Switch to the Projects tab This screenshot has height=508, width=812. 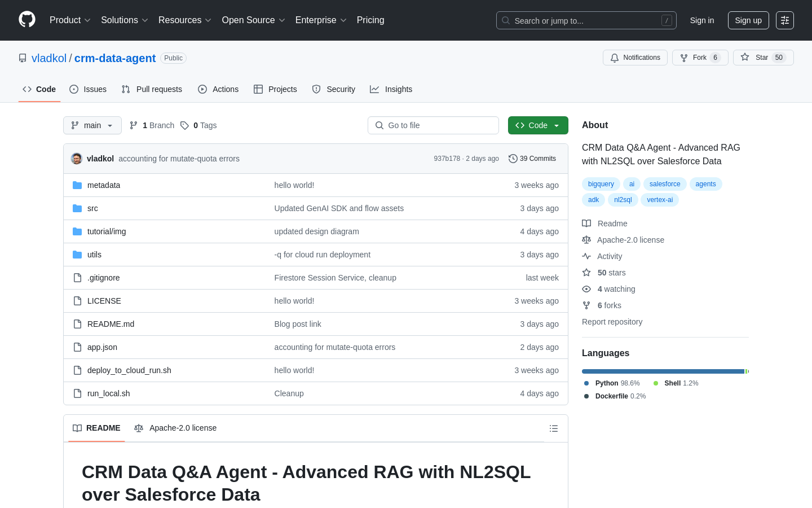pyautogui.click(x=275, y=89)
